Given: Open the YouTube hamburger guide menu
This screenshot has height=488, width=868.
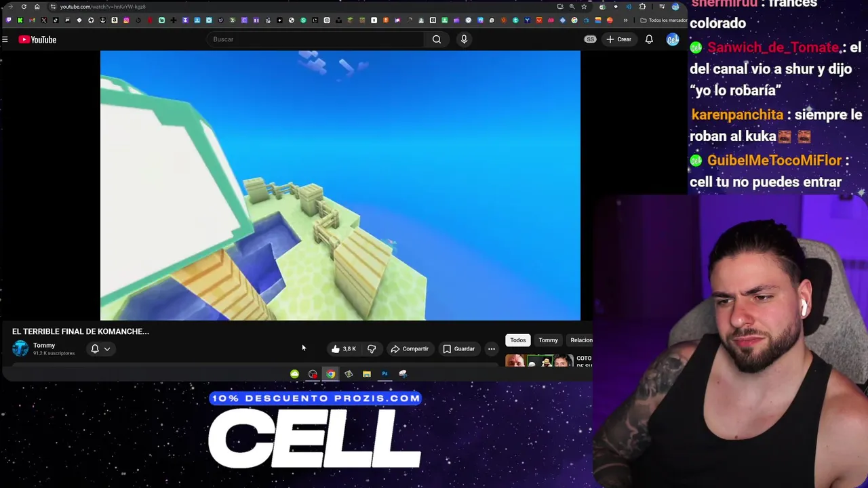Looking at the screenshot, I should pos(5,39).
